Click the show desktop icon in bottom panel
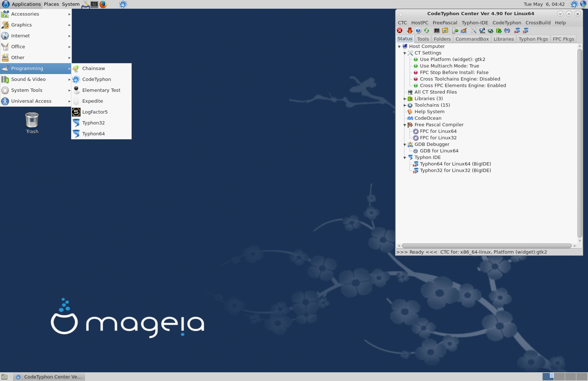 point(4,377)
